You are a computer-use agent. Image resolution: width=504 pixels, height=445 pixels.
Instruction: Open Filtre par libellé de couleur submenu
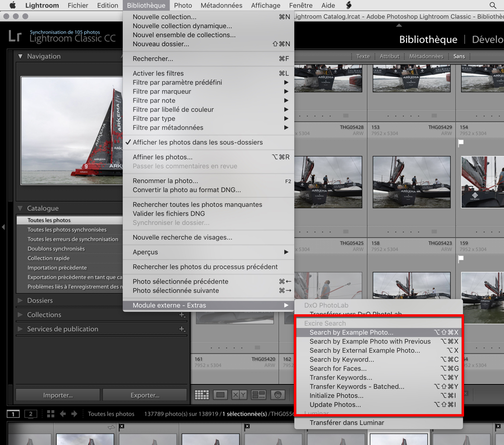click(208, 109)
